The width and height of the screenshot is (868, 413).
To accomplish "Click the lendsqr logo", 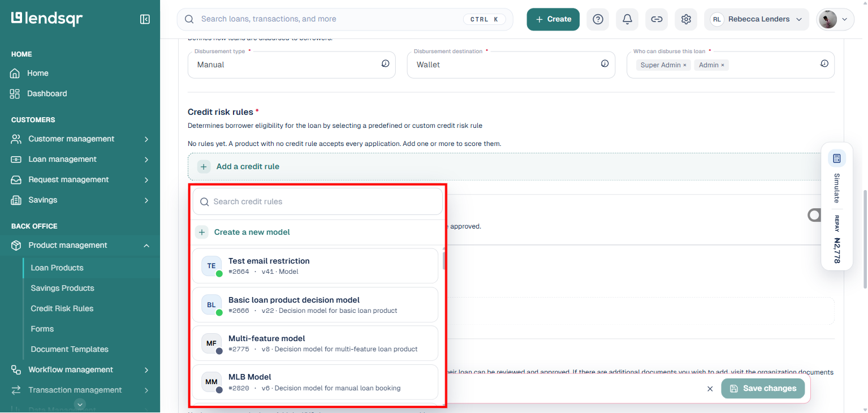I will (47, 19).
